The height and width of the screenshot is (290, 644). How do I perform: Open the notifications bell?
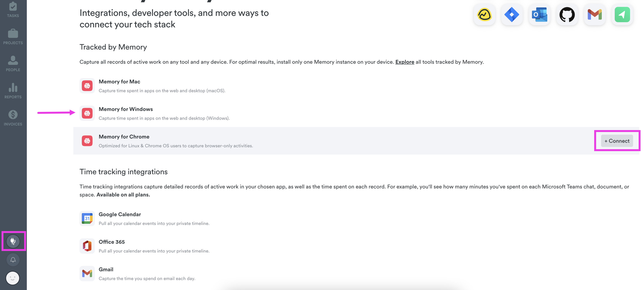13,260
